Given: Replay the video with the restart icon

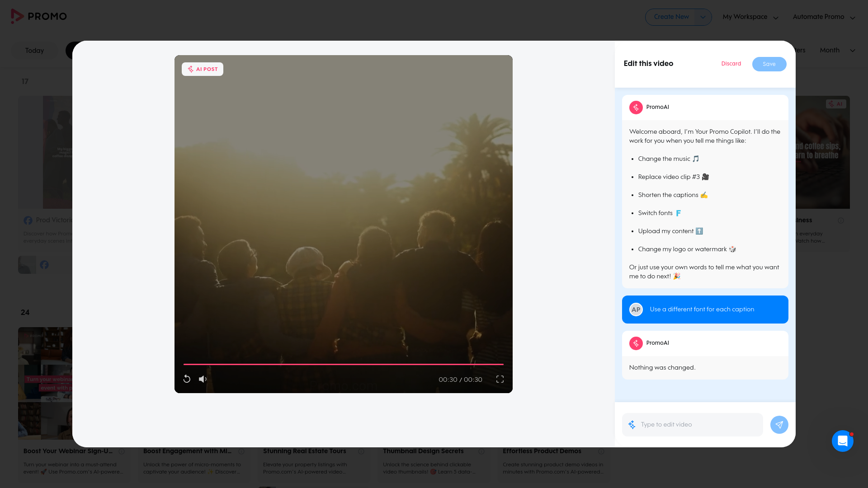Looking at the screenshot, I should (187, 379).
